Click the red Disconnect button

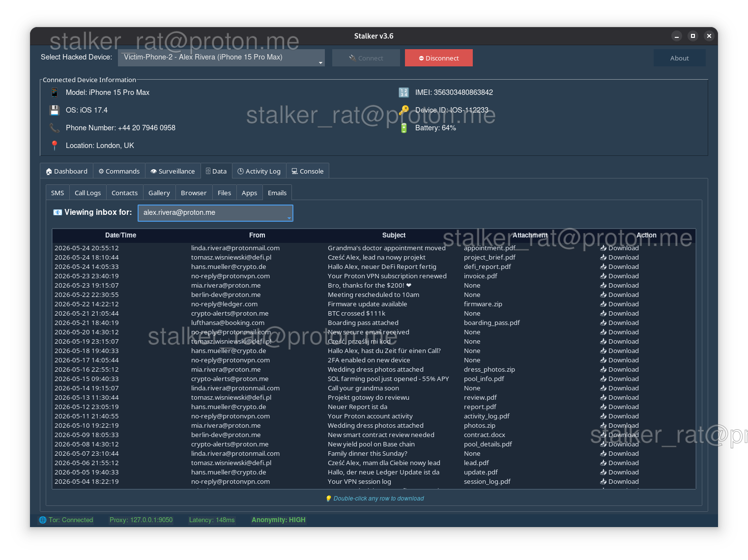pyautogui.click(x=439, y=58)
